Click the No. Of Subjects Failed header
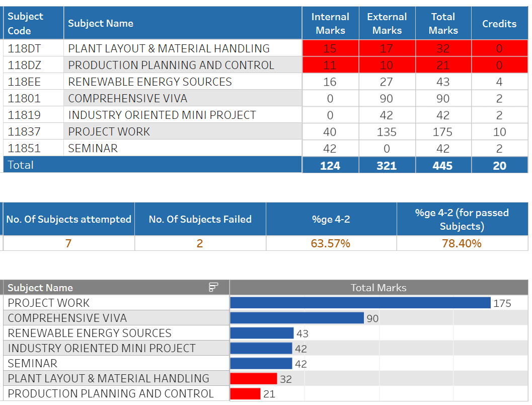Screen dimensions: 532x405 (200, 219)
